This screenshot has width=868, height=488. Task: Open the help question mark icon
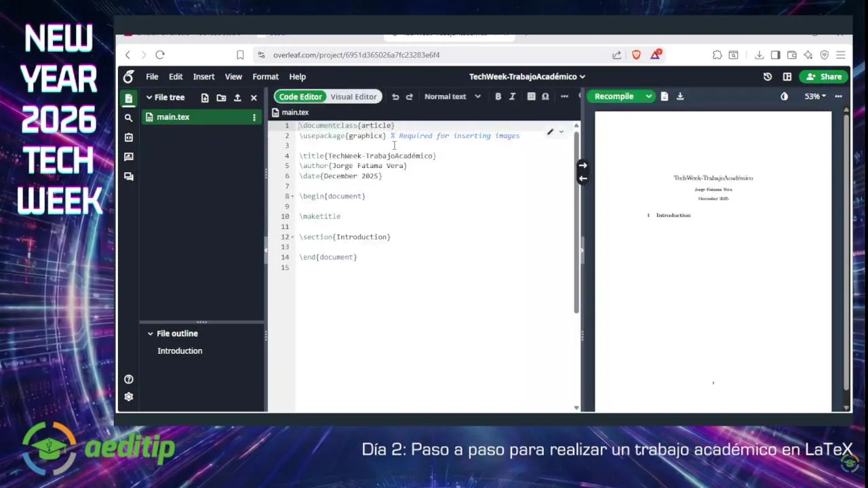click(129, 380)
